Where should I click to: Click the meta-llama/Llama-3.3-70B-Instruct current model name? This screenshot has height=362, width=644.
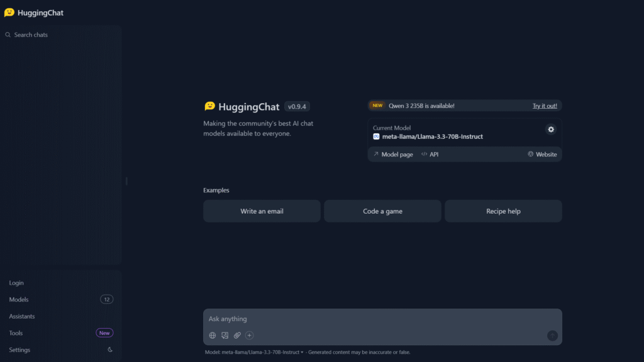(x=433, y=136)
